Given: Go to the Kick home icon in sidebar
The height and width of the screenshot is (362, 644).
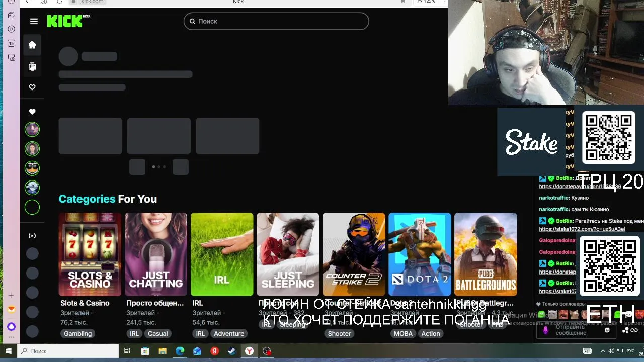Looking at the screenshot, I should [x=32, y=45].
